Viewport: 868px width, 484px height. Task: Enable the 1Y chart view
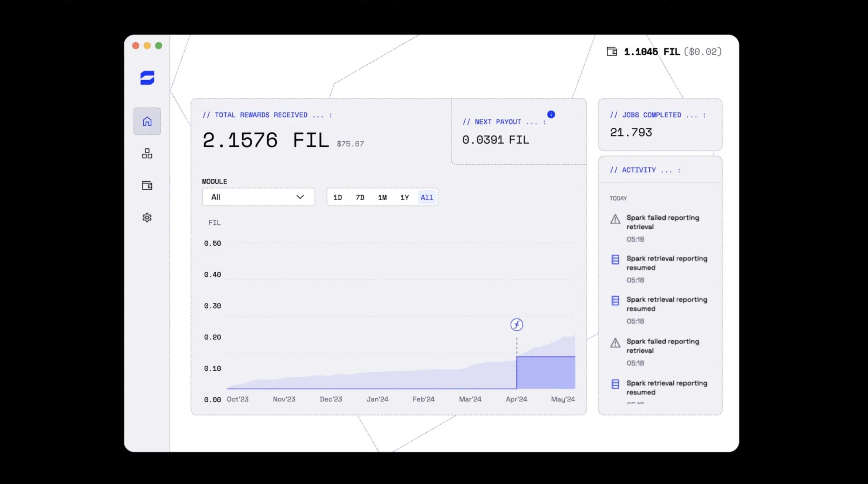click(404, 197)
